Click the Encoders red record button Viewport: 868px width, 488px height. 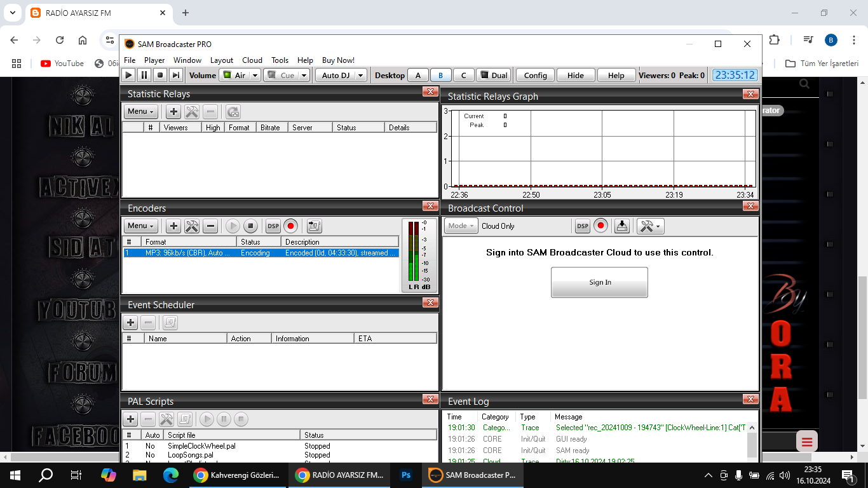click(x=291, y=226)
